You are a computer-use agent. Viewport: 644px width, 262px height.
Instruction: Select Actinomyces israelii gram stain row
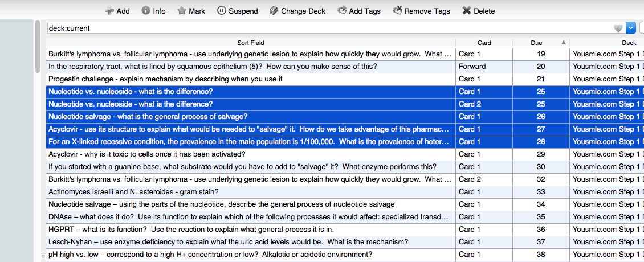pos(345,192)
